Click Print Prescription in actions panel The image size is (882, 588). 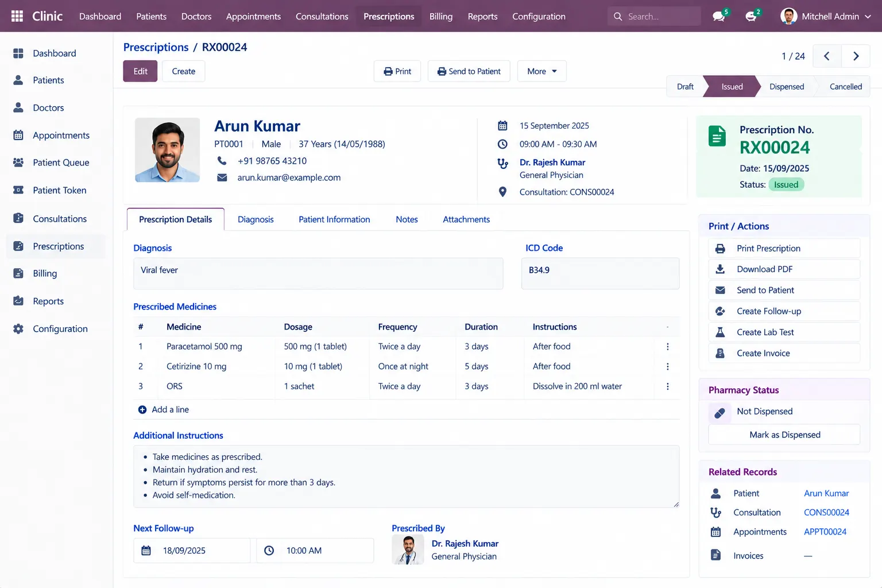tap(784, 248)
